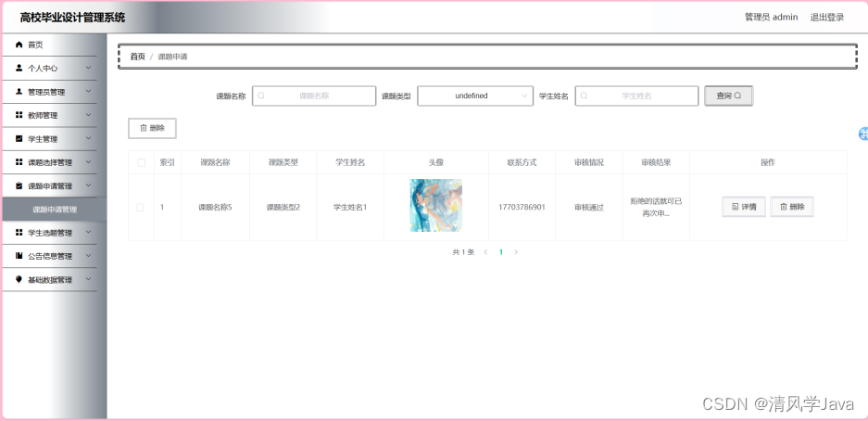Open the 课题类型 undefined dropdown

[x=475, y=96]
